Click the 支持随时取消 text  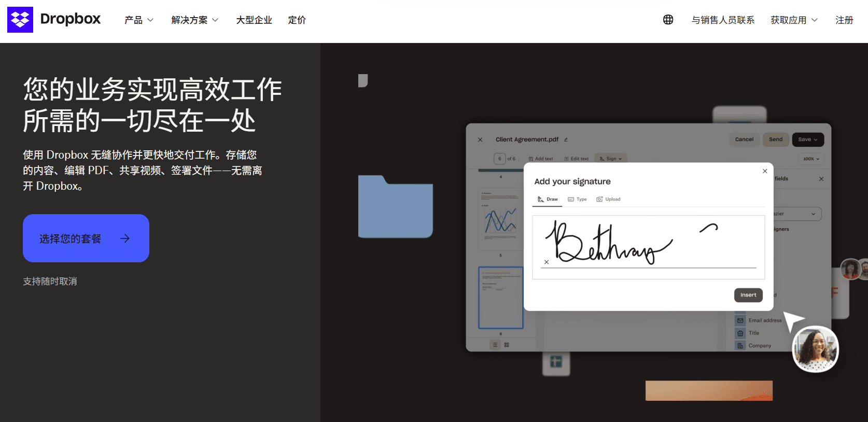click(50, 282)
